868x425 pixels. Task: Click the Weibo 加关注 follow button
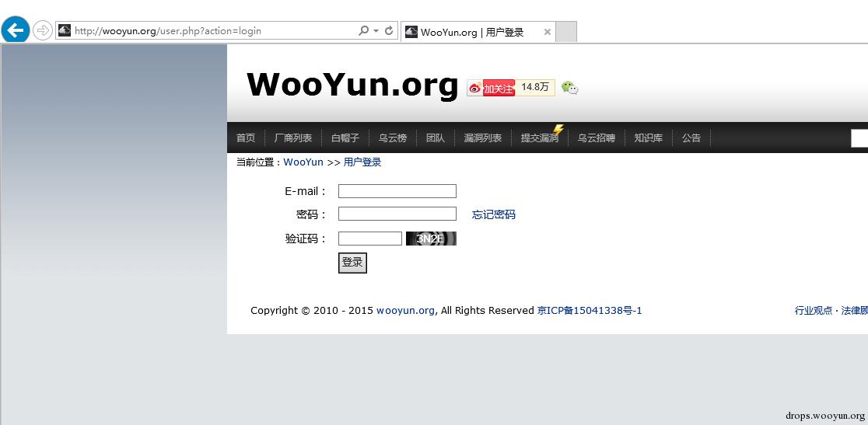click(x=491, y=88)
